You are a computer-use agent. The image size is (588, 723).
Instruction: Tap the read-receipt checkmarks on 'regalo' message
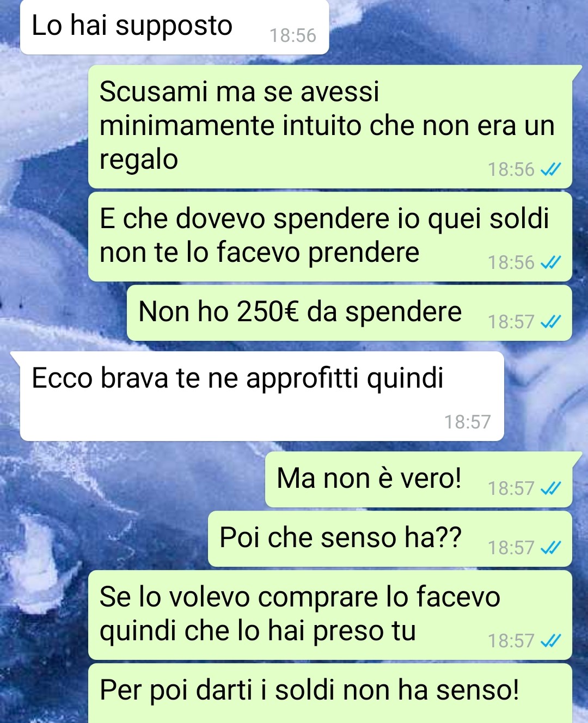pos(550,170)
